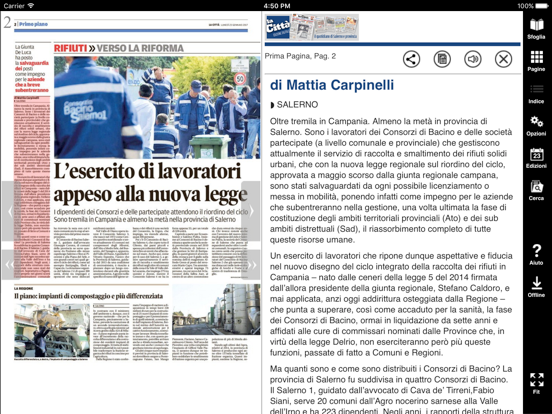Tap the composting plant tanks photo

[x=216, y=309]
